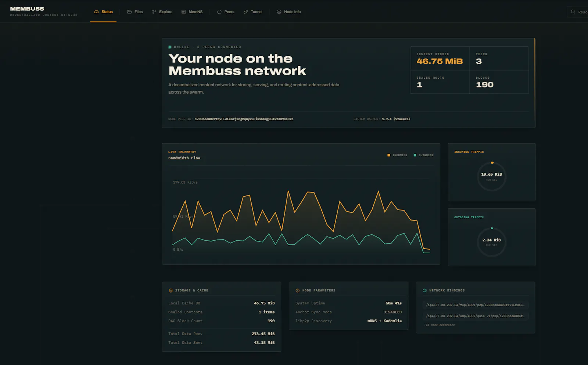
Task: Click the Storage & Cache database icon
Action: pos(171,290)
